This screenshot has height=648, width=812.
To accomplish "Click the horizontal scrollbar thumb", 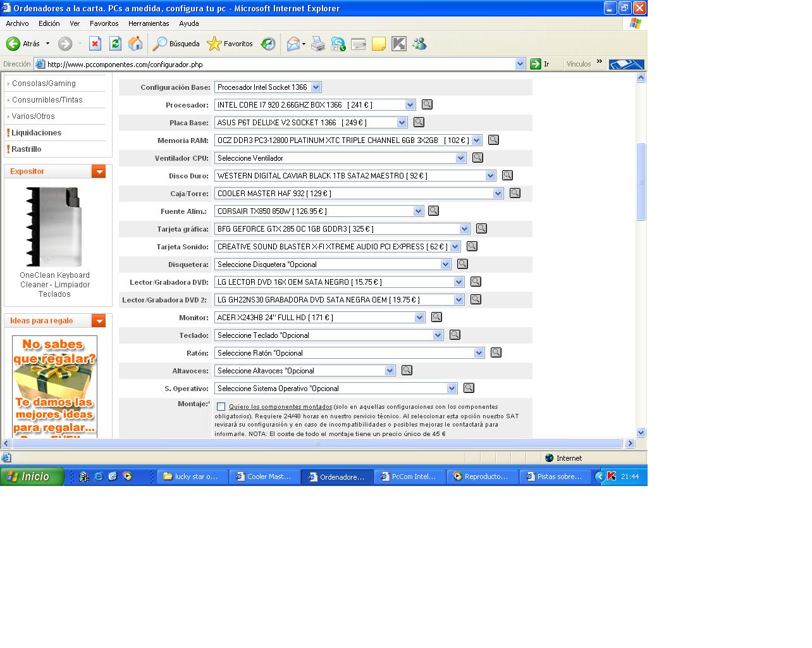I will coord(317,444).
